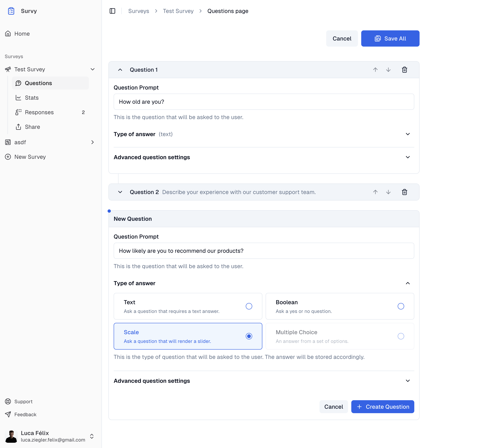
Task: Delete Question 1 with trash icon
Action: click(404, 70)
